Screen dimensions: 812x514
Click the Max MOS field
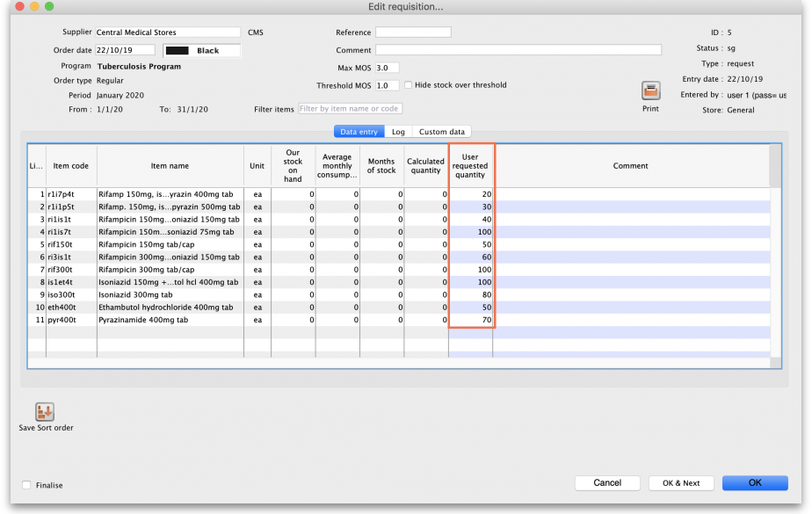click(387, 68)
